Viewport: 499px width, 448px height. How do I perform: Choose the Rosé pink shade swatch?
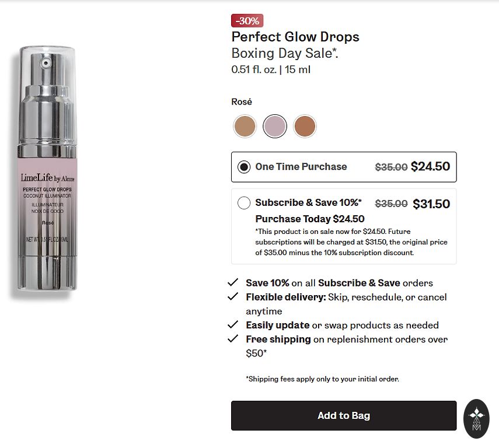(x=275, y=126)
